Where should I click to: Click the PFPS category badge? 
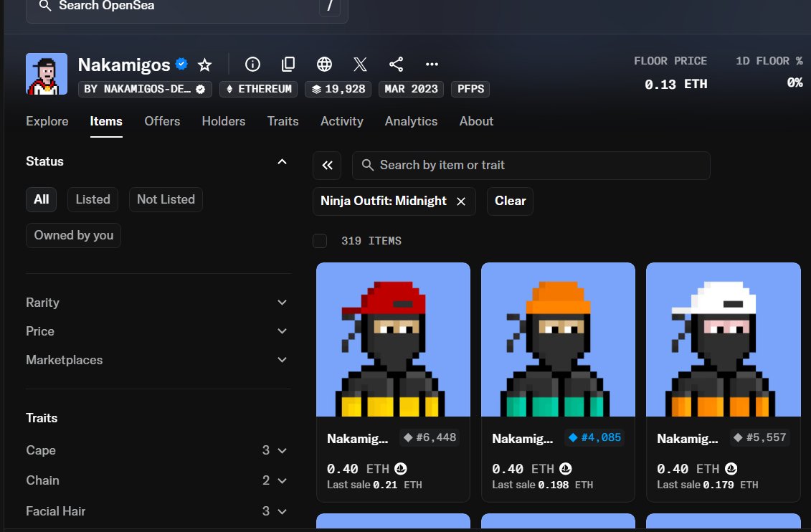tap(470, 89)
